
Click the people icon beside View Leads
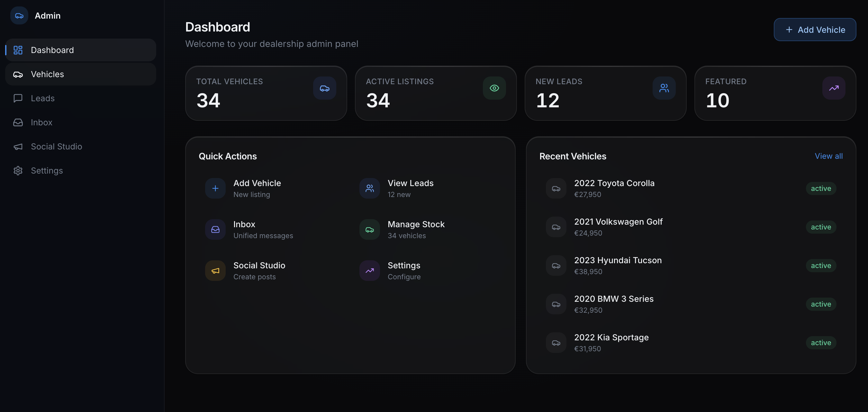[x=370, y=188]
